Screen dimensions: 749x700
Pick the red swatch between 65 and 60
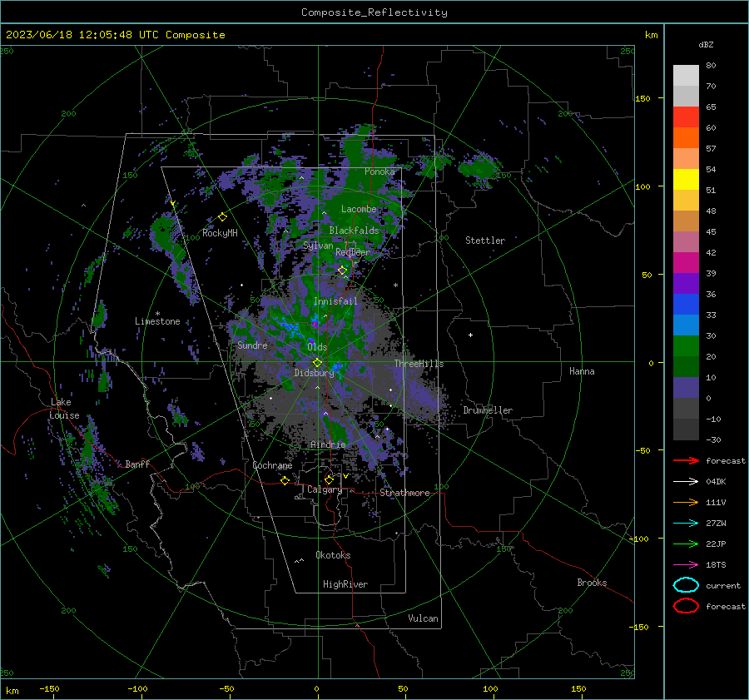tap(686, 117)
